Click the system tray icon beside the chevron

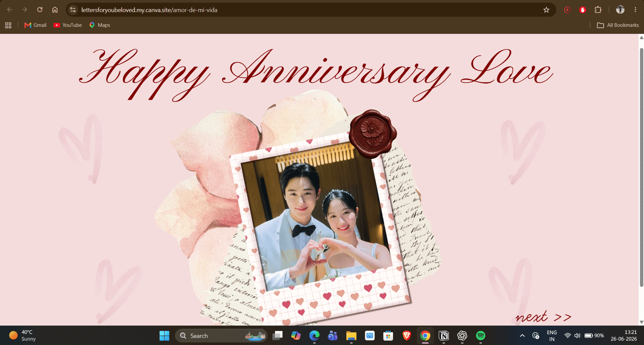pyautogui.click(x=536, y=336)
